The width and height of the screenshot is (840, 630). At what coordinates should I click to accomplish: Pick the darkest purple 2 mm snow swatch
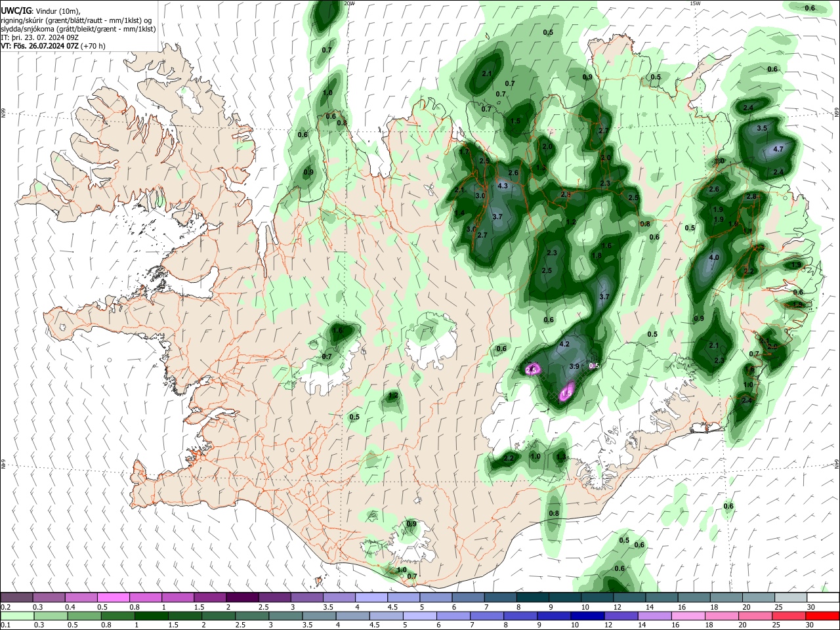coord(241,598)
